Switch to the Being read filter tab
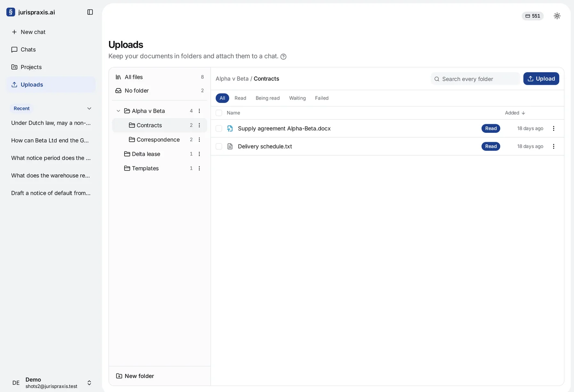 tap(268, 98)
